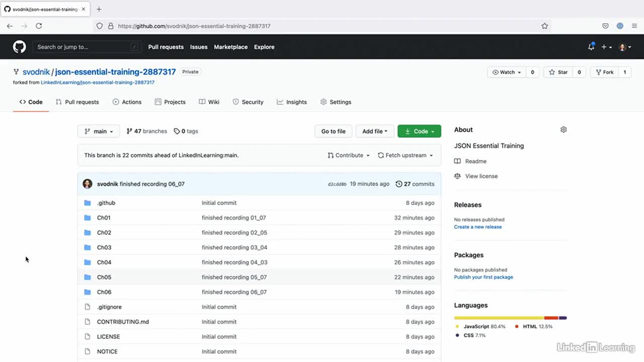644x362 pixels.
Task: Star the repository
Action: click(x=558, y=72)
